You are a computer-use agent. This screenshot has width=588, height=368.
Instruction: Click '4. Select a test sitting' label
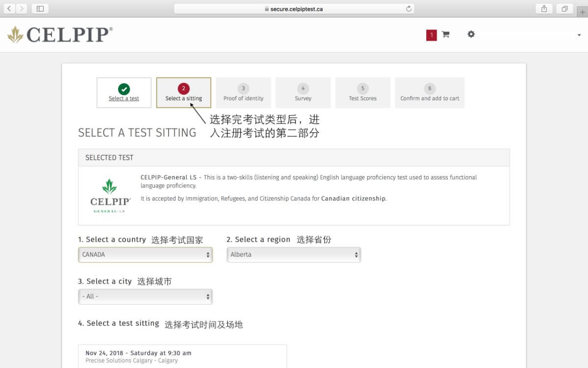tap(119, 323)
